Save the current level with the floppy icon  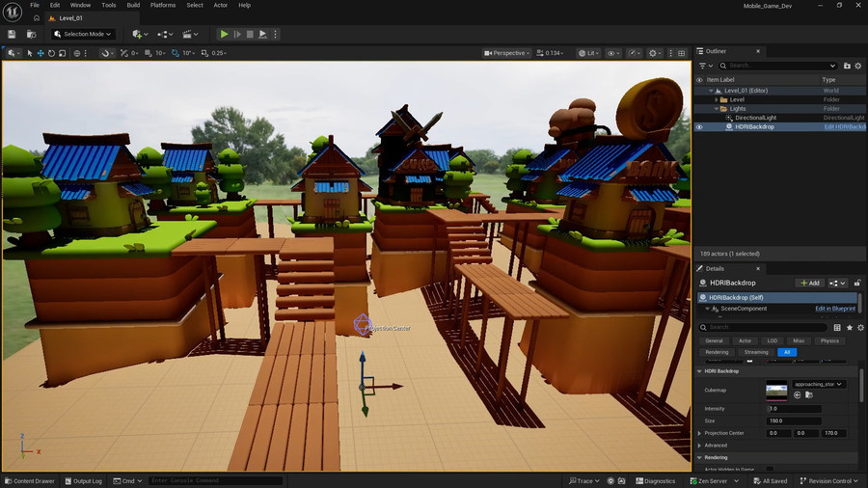(x=12, y=35)
